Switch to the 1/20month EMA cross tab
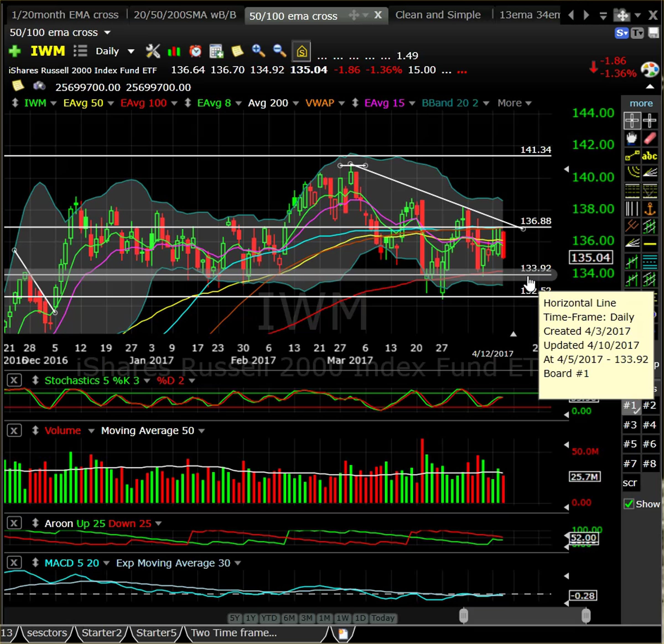The image size is (664, 644). click(x=65, y=15)
